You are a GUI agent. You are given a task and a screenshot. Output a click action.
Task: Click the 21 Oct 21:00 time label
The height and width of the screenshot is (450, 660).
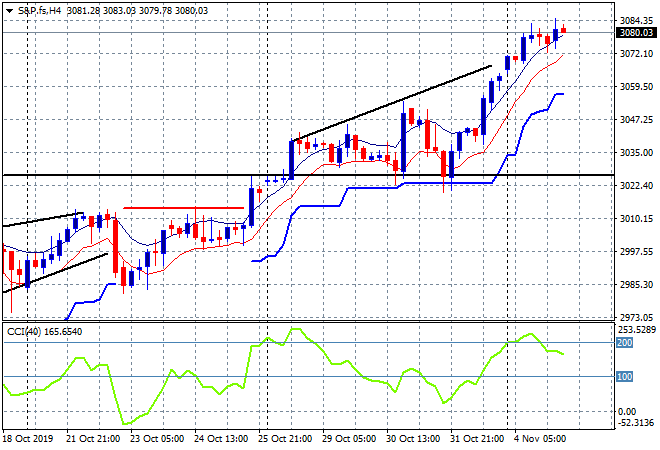pyautogui.click(x=93, y=439)
